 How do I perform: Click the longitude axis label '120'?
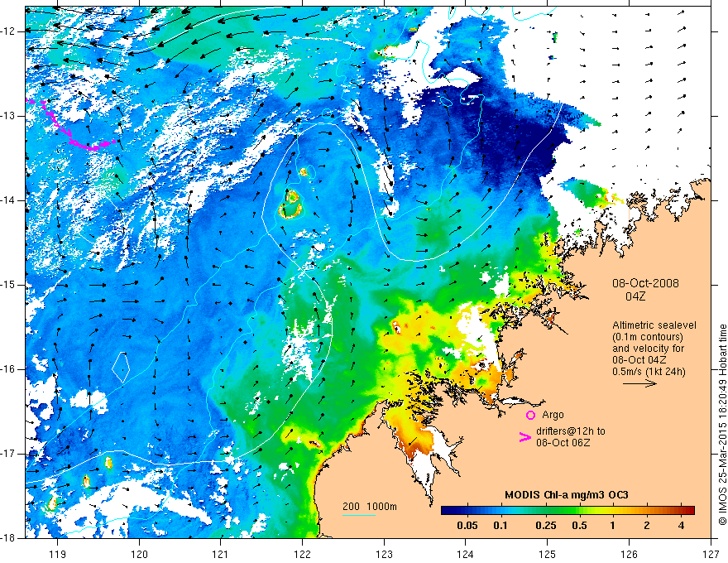click(139, 554)
